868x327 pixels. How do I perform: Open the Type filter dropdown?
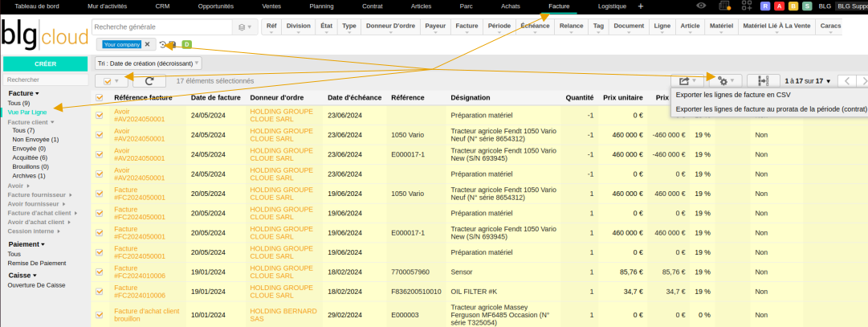349,27
